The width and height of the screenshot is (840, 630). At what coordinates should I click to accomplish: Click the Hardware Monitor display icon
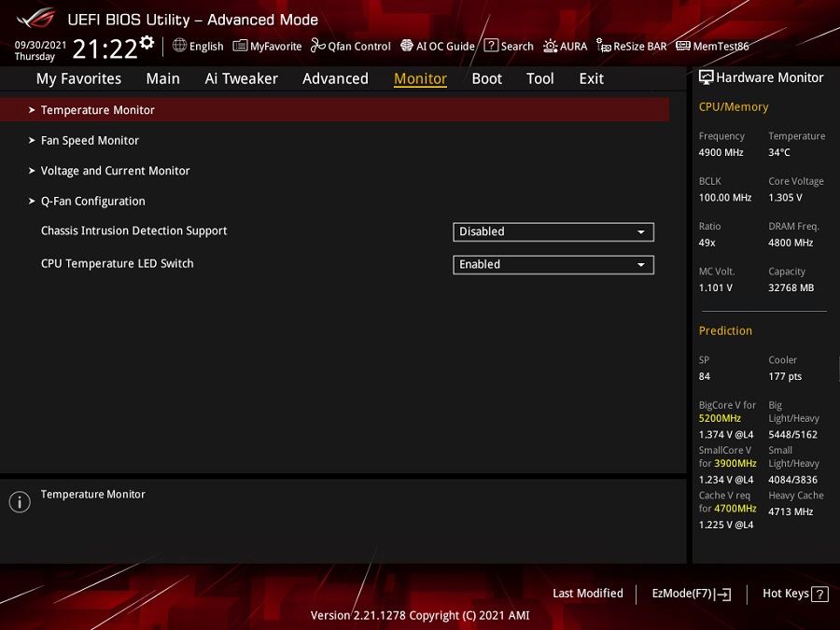[x=707, y=77]
